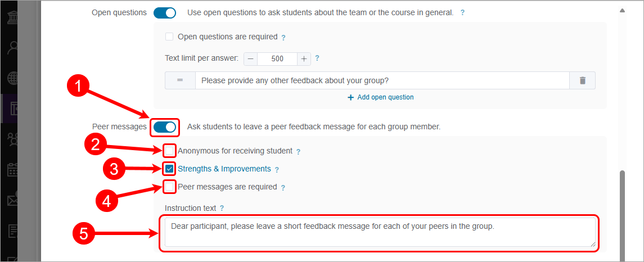Screen dimensions: 644x262
Task: Disable the Open questions toggle
Action: coord(165,12)
